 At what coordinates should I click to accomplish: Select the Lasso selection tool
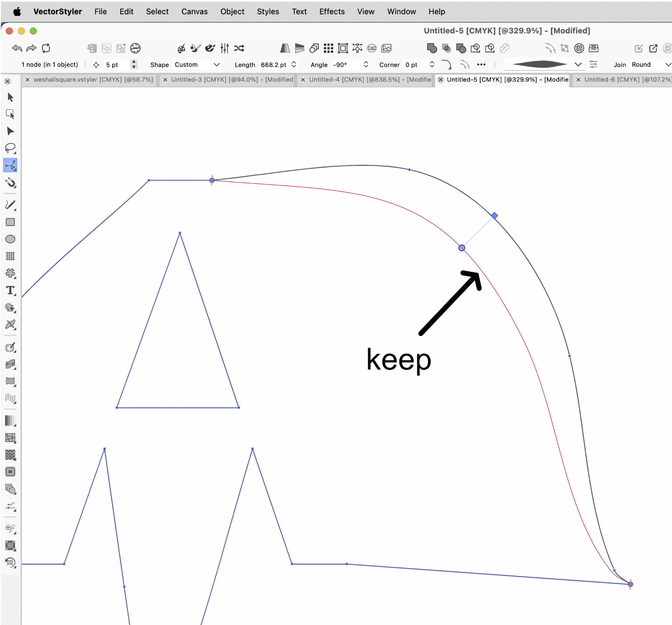[x=10, y=148]
